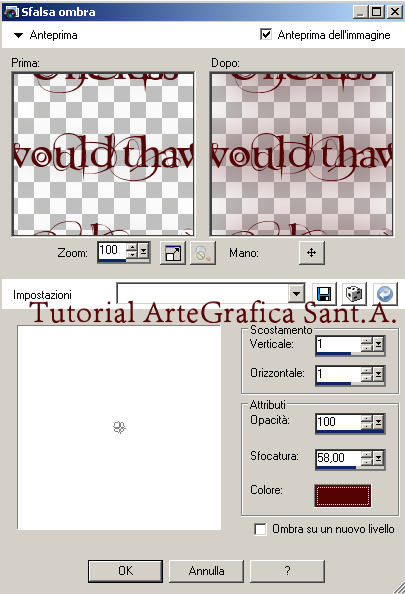Image resolution: width=405 pixels, height=594 pixels.
Task: Open the Zoom value dropdown arrow
Action: 144,250
